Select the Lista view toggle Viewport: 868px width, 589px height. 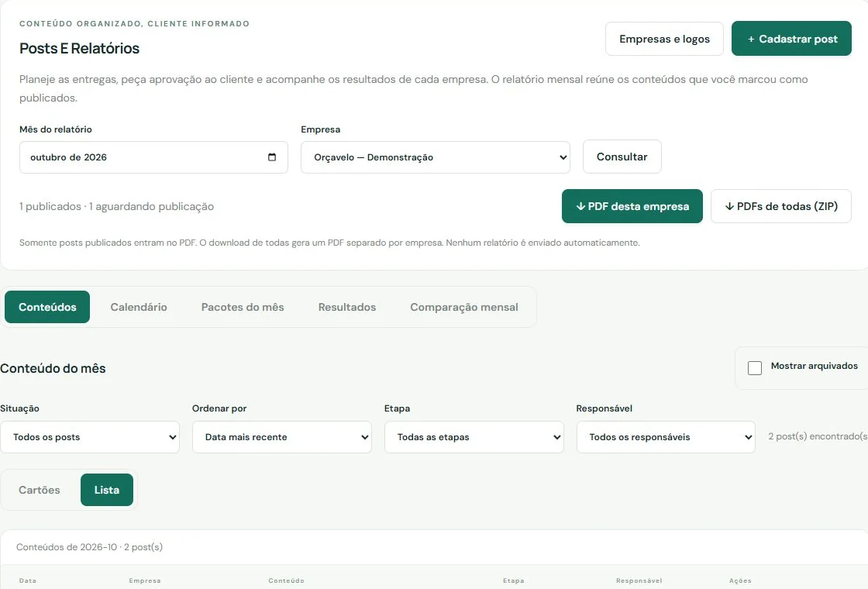click(x=107, y=490)
